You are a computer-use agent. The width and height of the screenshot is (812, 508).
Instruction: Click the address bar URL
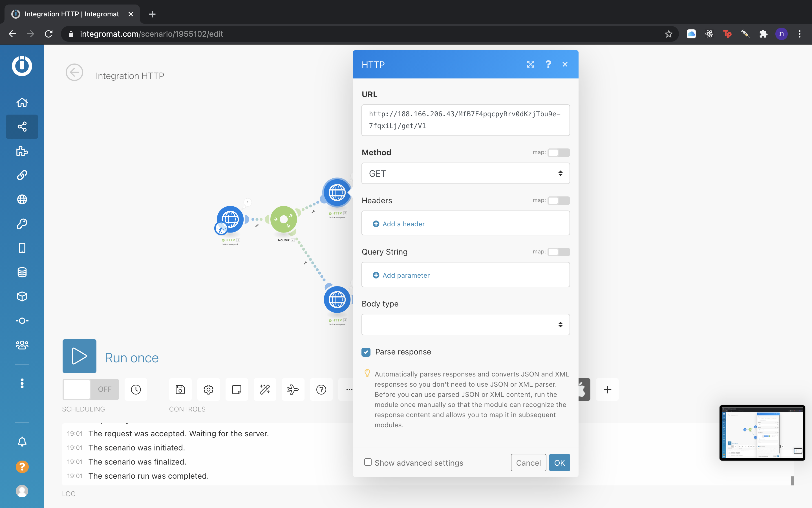tap(151, 34)
